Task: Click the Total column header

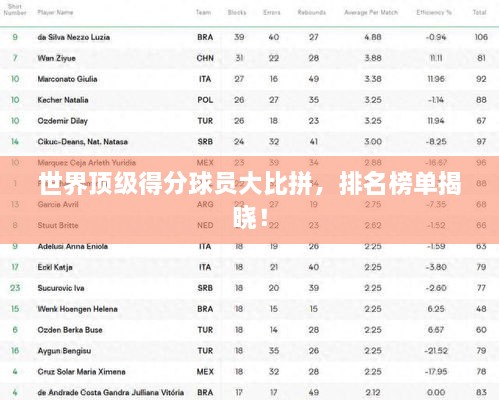Action: 479,12
